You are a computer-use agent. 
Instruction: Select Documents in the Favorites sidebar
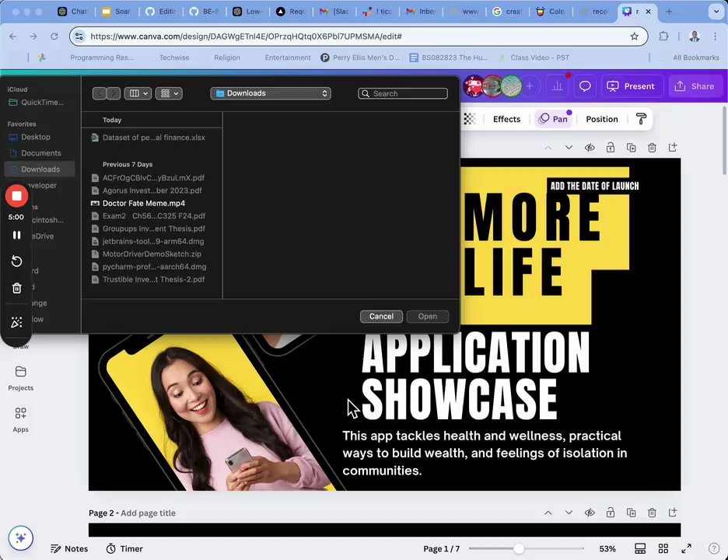click(x=41, y=152)
